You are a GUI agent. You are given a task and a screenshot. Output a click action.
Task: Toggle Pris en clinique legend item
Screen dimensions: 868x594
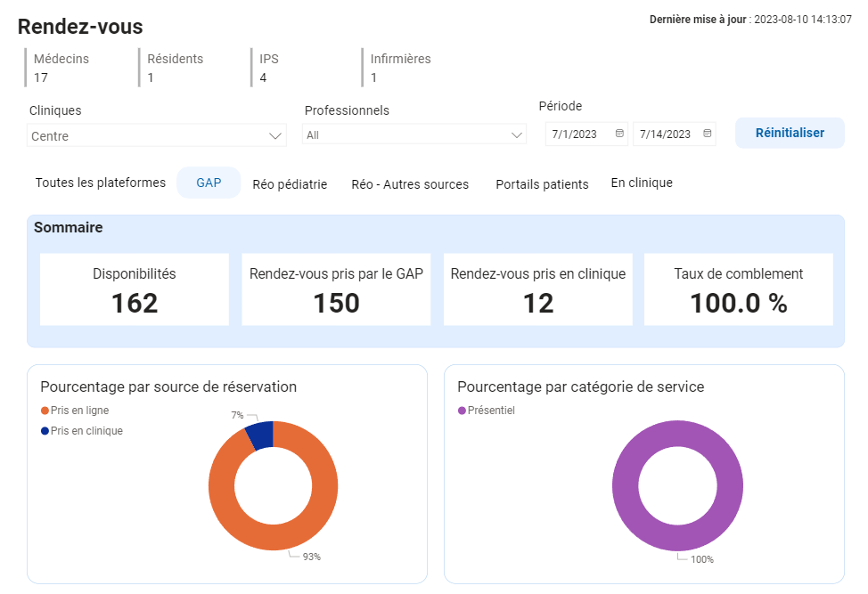tap(86, 430)
